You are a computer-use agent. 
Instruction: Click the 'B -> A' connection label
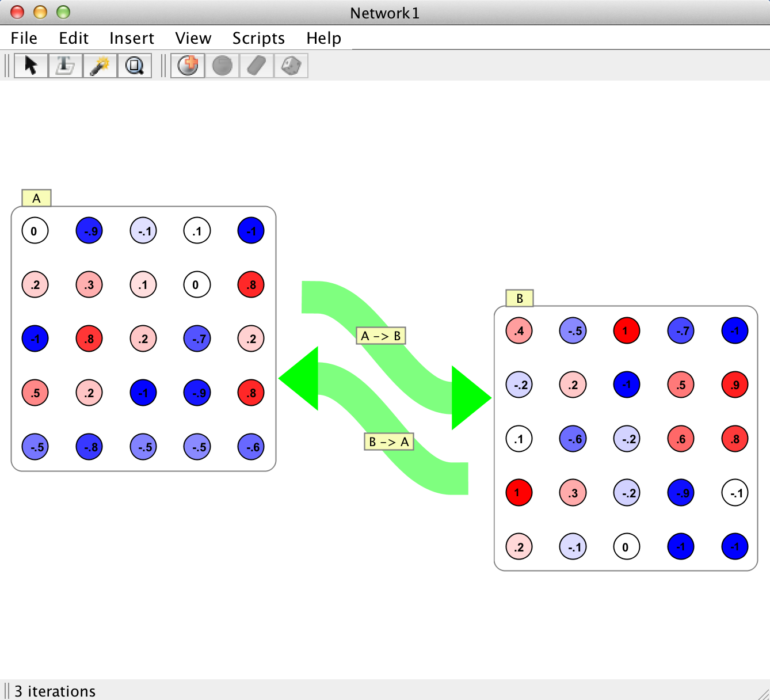389,442
